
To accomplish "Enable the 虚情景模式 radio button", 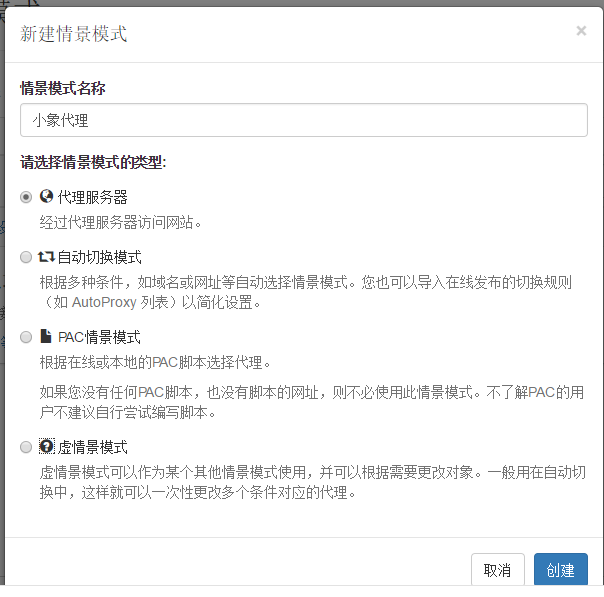I will click(x=27, y=447).
